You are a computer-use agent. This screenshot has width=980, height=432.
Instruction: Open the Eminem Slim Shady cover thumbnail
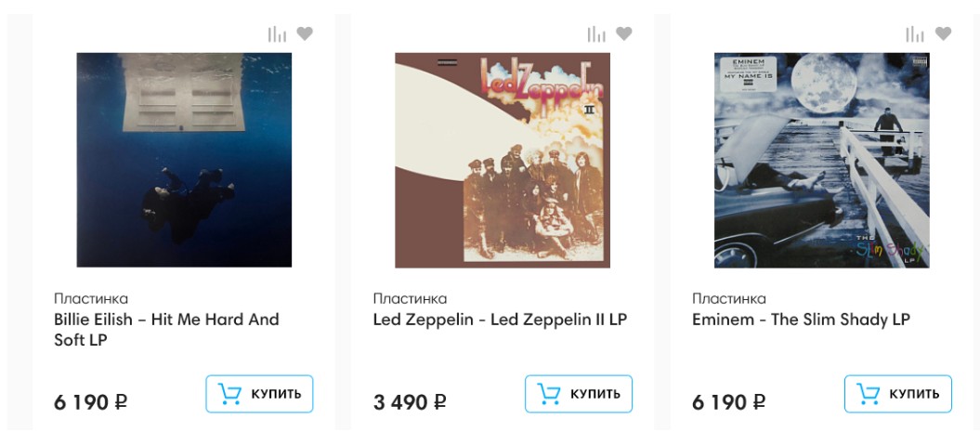point(821,160)
